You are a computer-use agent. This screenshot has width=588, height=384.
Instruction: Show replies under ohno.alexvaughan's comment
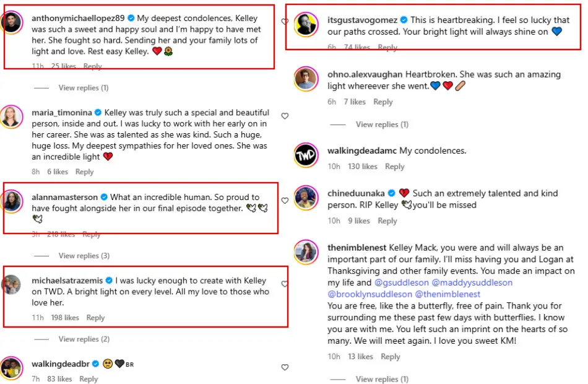pos(382,124)
